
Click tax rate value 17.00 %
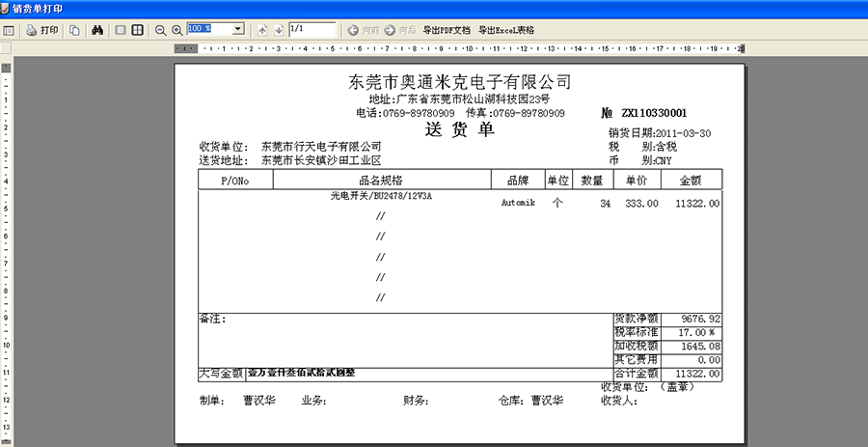tap(695, 333)
